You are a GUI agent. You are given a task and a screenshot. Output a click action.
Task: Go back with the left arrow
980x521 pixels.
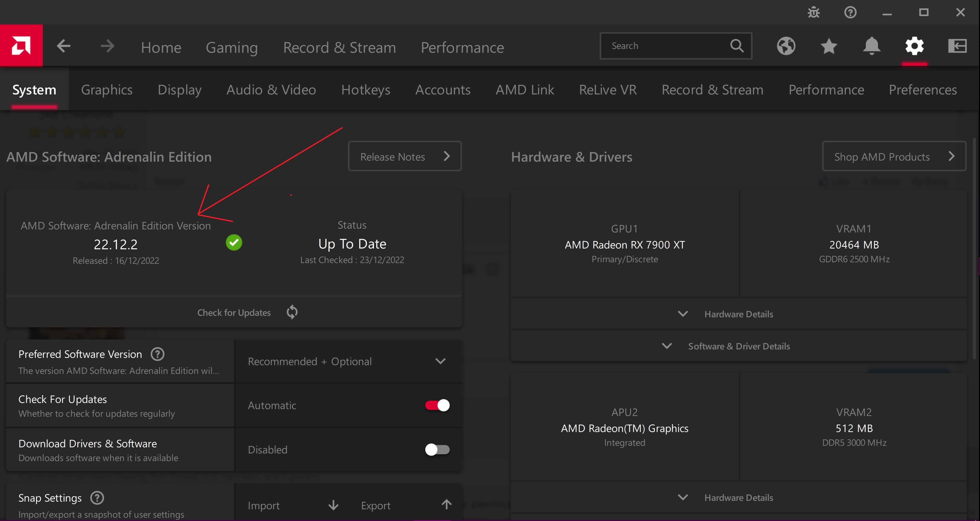click(x=63, y=46)
